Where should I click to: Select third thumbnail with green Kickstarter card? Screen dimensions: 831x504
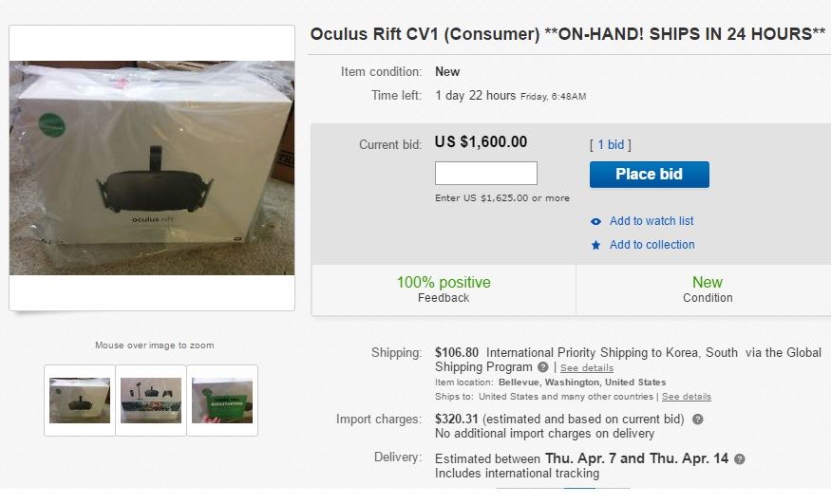click(222, 401)
